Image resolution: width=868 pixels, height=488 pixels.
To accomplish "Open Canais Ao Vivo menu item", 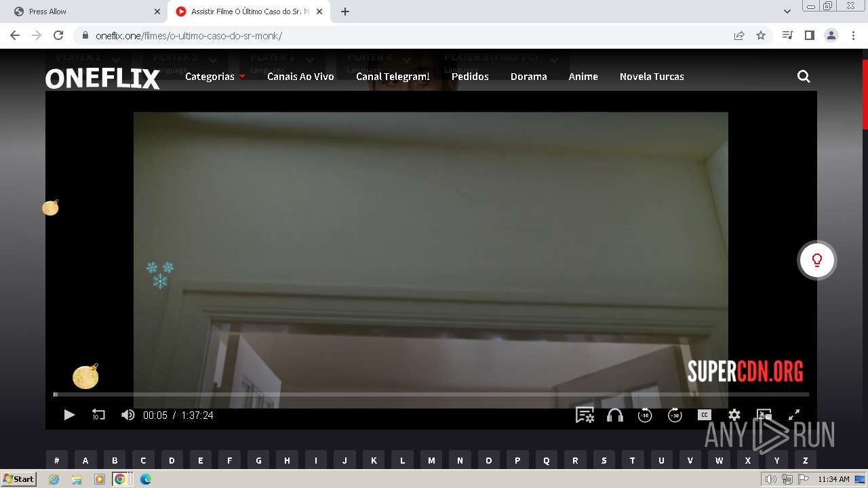I will point(300,77).
